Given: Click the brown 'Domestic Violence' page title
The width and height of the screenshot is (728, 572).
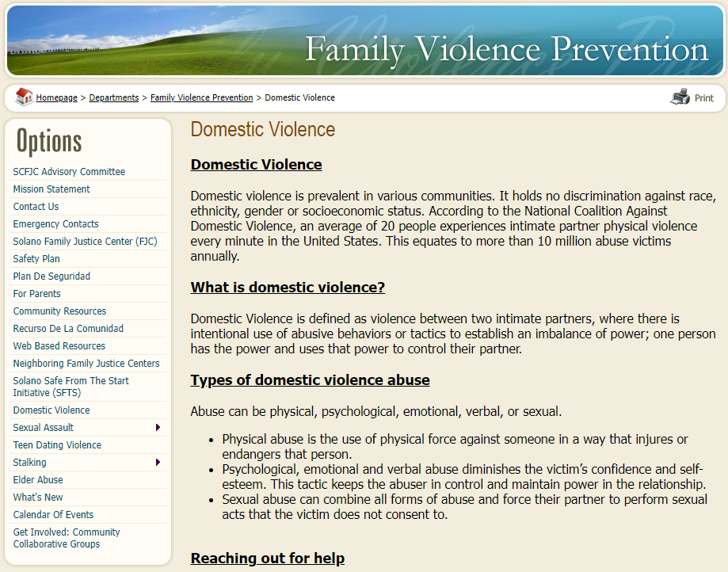Looking at the screenshot, I should coord(263,130).
